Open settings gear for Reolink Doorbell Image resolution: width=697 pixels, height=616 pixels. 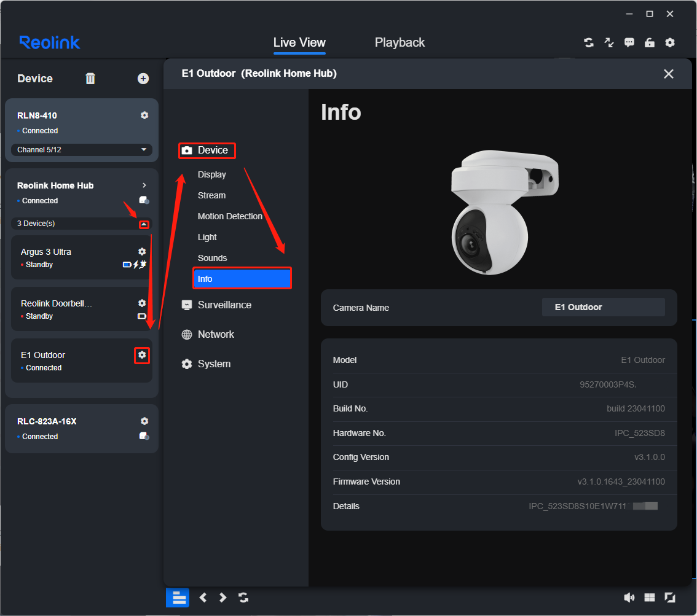[x=142, y=303]
